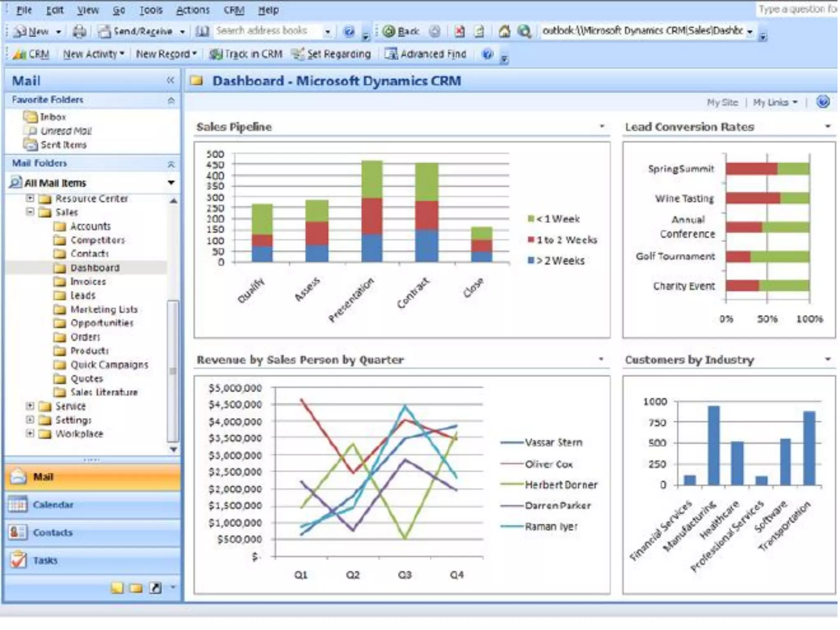
Task: Expand the Service folder tree node
Action: click(30, 406)
